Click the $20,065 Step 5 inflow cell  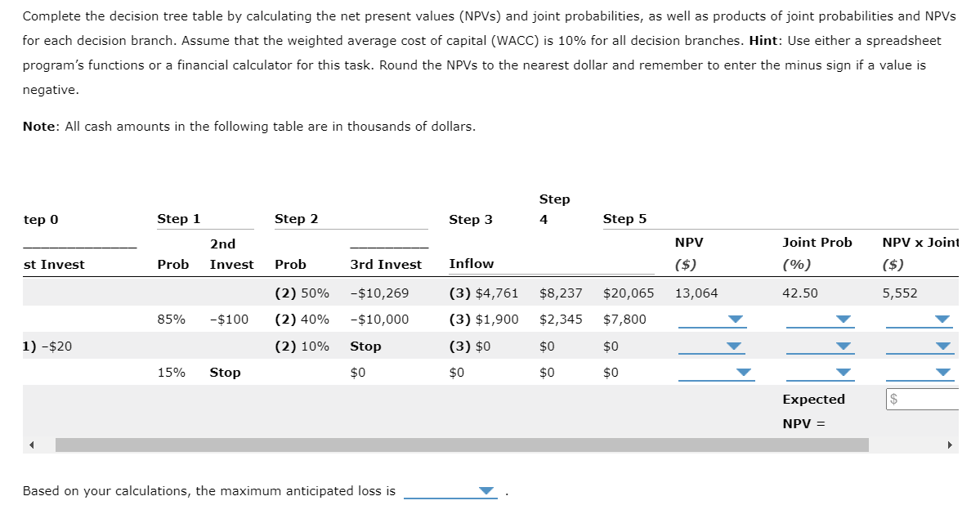click(629, 293)
